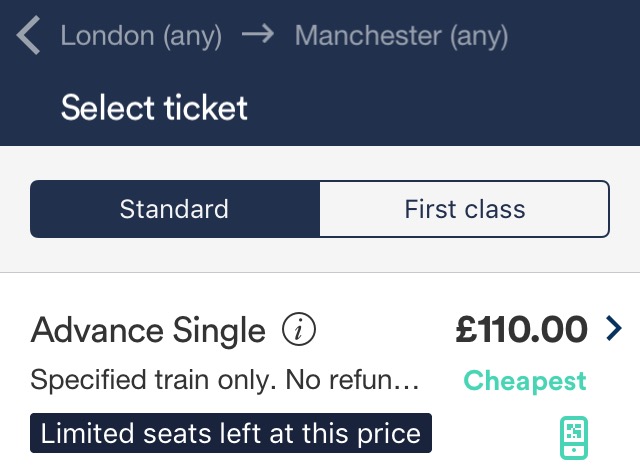Tap the Limited seats left badge
640x473 pixels.
coord(231,434)
